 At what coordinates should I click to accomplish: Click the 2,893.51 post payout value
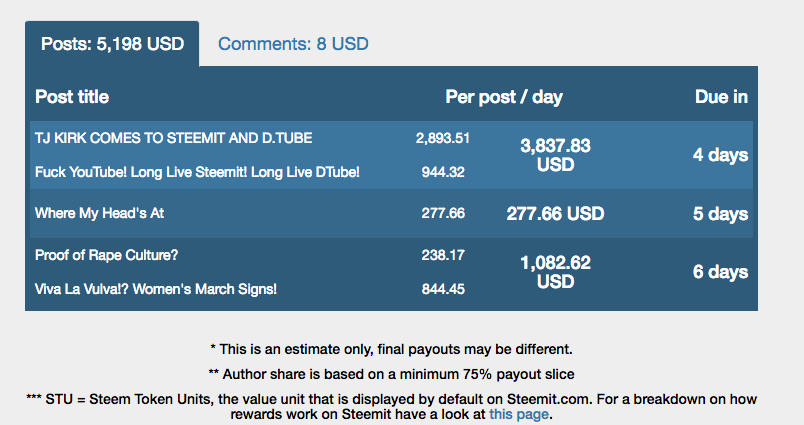pos(443,138)
